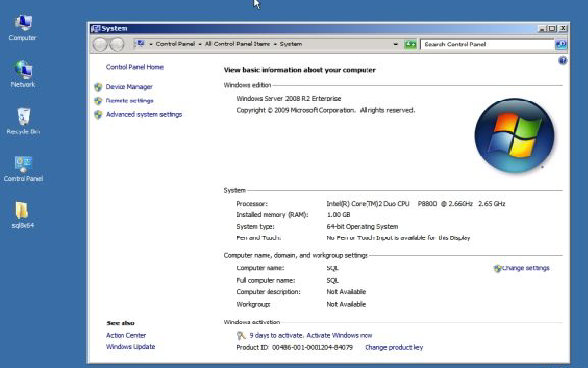Click Change product key link
This screenshot has width=588, height=368.
tap(394, 347)
